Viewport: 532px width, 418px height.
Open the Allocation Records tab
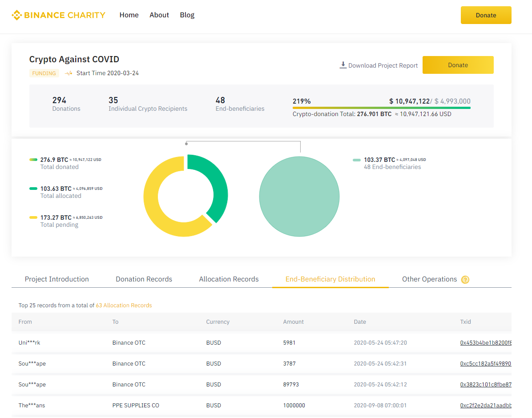(229, 279)
